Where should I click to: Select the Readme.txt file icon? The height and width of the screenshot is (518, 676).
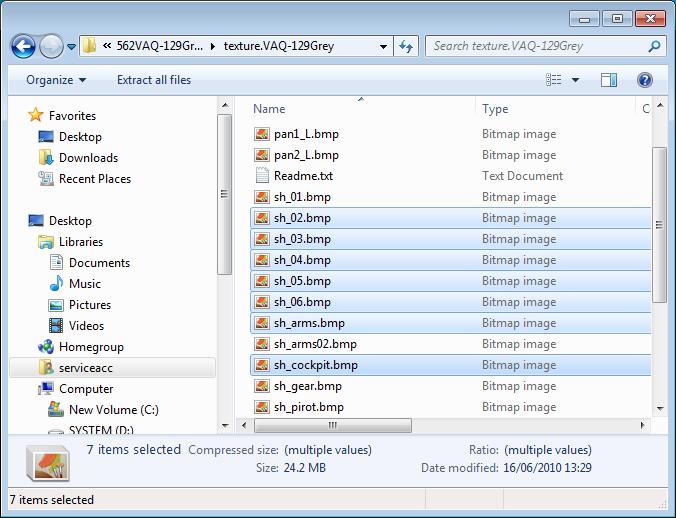click(261, 176)
